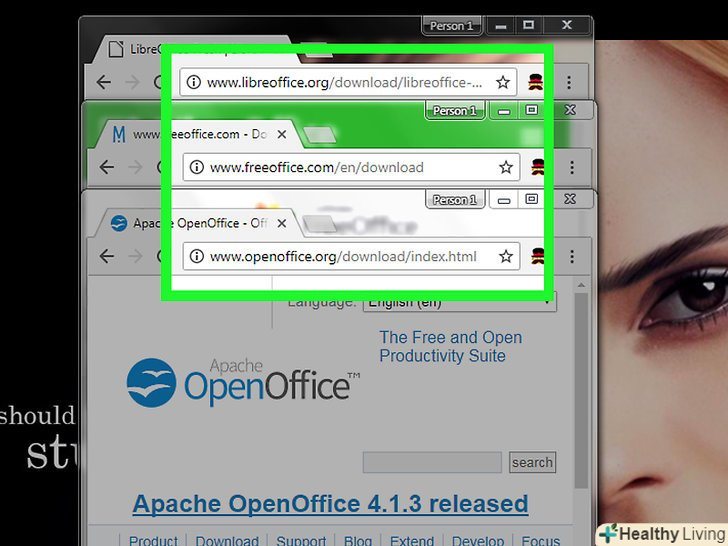The height and width of the screenshot is (546, 728).
Task: Bookmark the libreoffice.org page with star
Action: [x=503, y=83]
